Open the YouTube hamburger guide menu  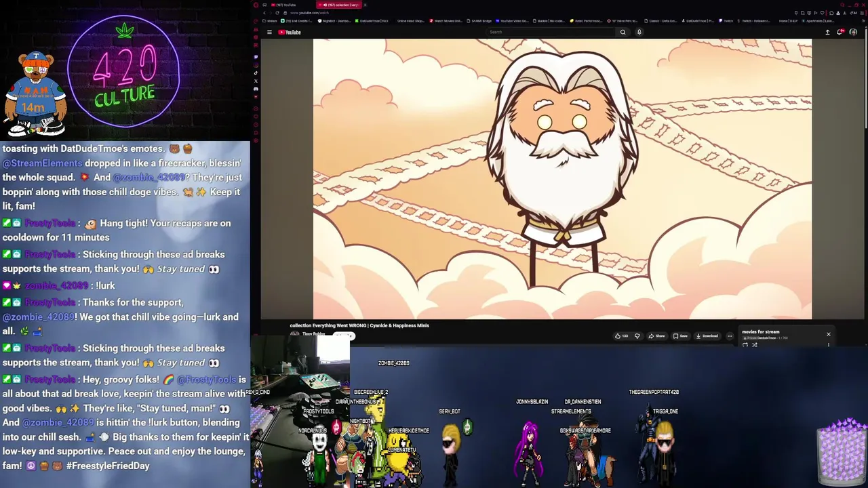click(269, 32)
